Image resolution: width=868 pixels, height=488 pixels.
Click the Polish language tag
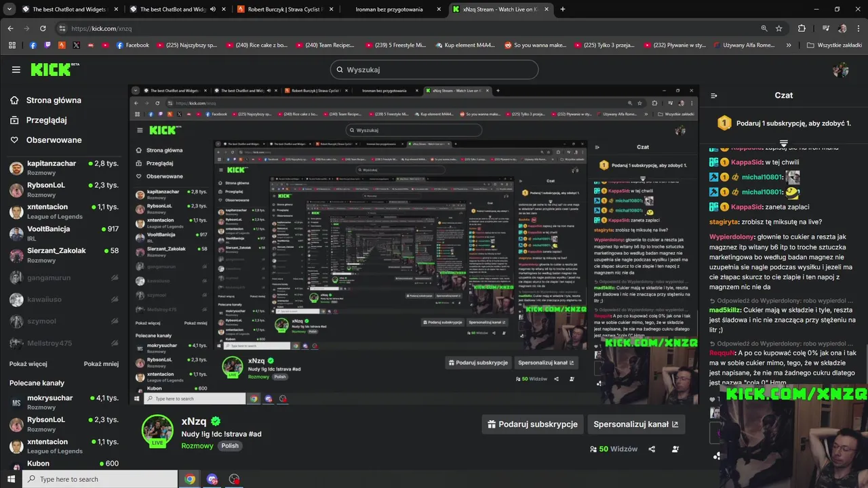click(230, 446)
